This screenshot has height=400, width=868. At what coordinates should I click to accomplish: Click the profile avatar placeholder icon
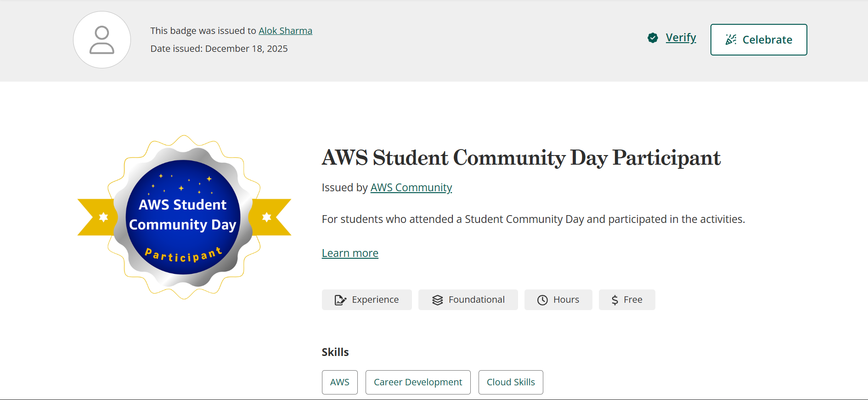point(102,40)
